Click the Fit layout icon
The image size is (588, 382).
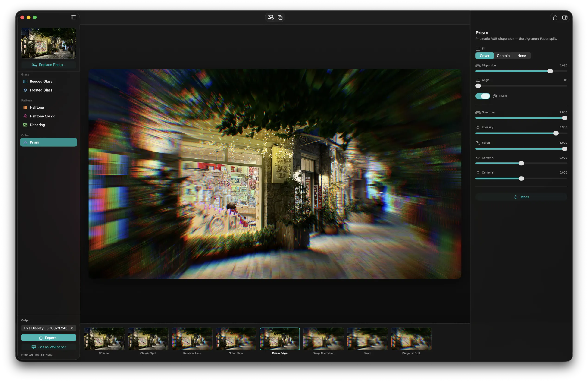point(478,49)
